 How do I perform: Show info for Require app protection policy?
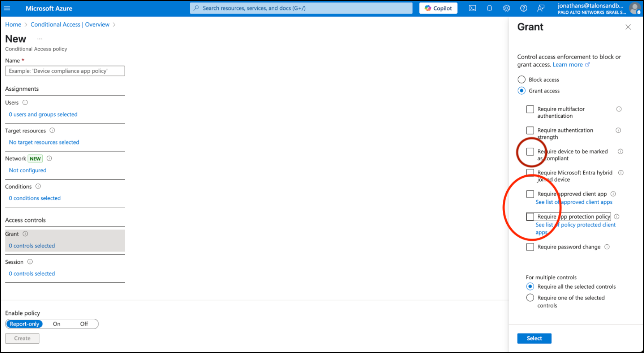[617, 217]
